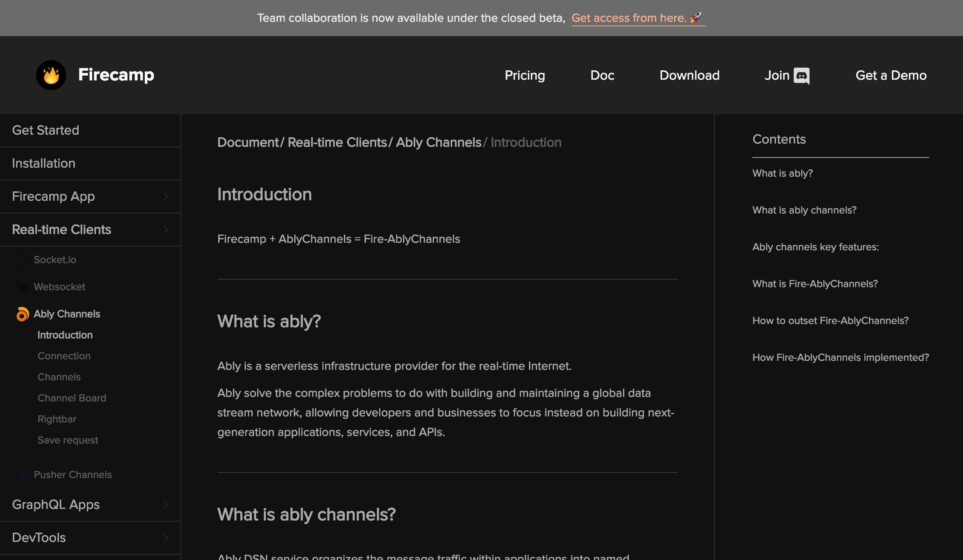Click the 'Firecamp + AblyChannels' line

339,239
